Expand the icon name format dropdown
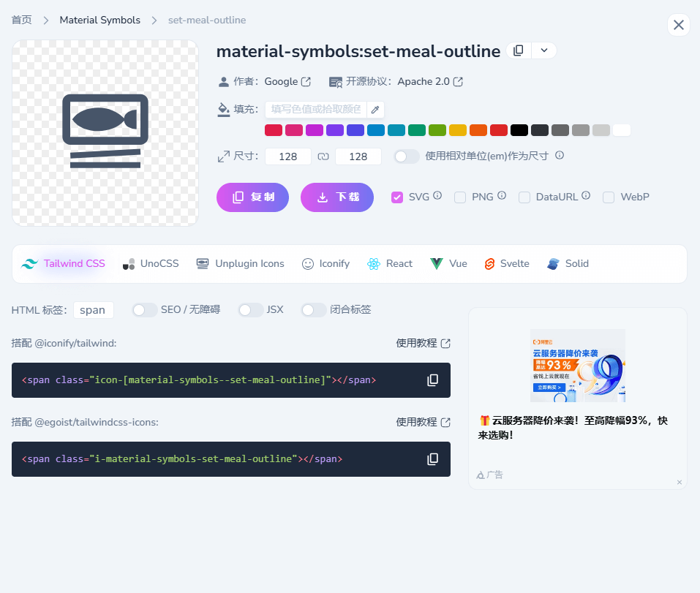 (x=543, y=50)
